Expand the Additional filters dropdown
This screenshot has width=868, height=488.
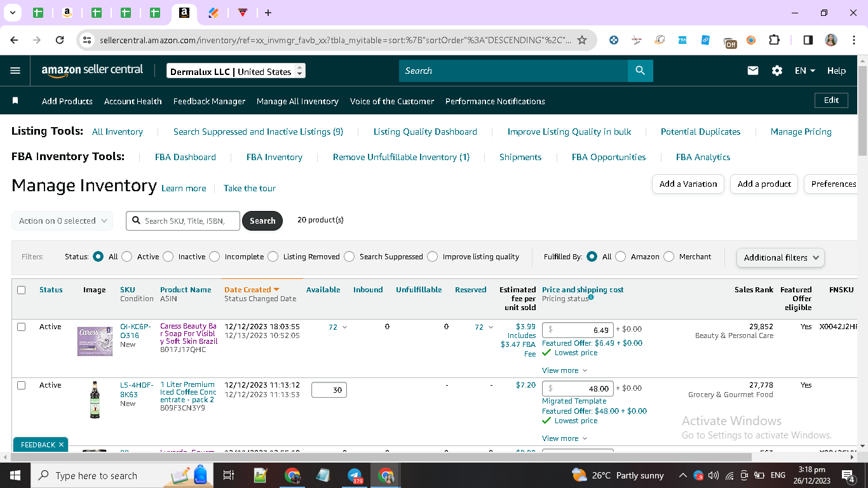click(780, 257)
